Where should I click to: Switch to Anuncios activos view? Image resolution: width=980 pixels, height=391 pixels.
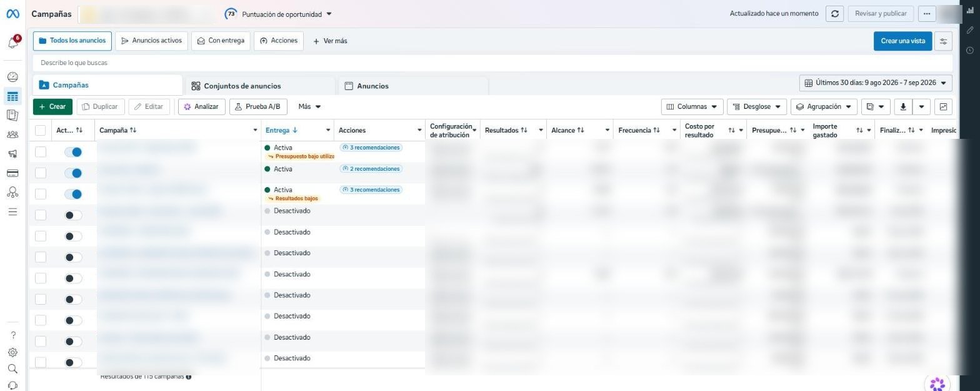[152, 41]
